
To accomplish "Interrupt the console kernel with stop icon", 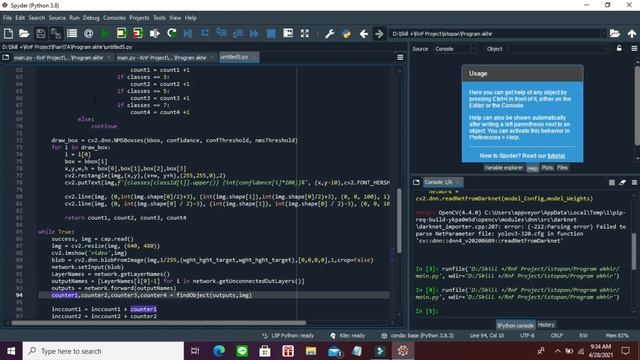I will (x=611, y=182).
